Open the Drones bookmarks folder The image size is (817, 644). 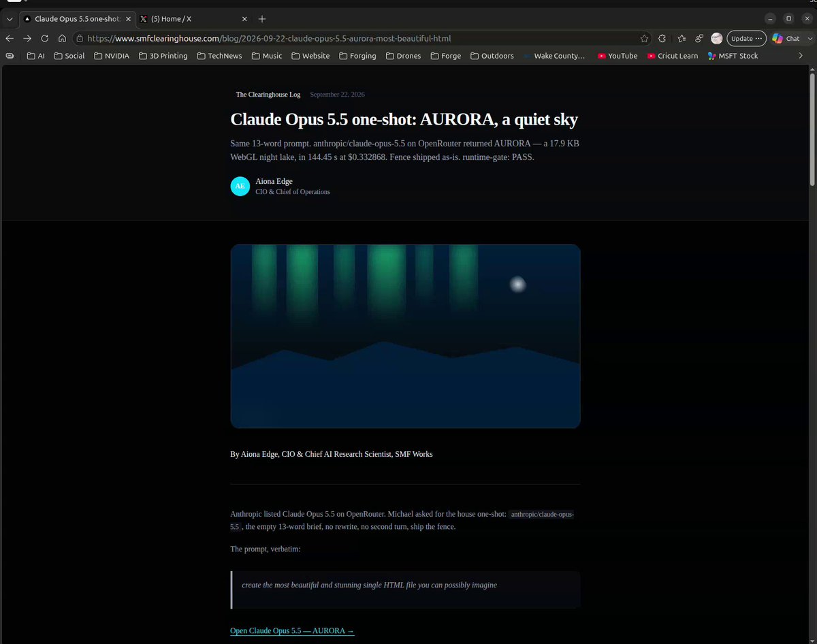[x=403, y=56]
